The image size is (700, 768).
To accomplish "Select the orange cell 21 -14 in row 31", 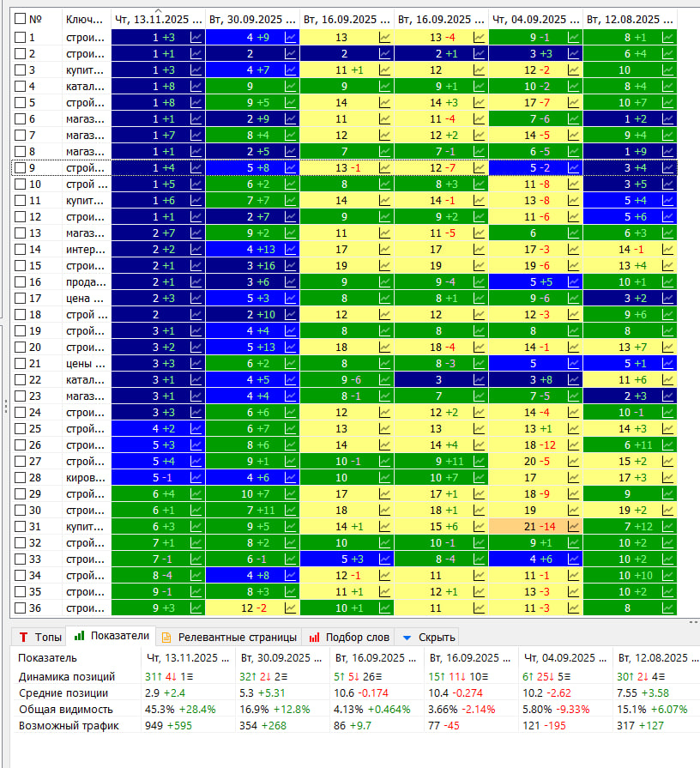I will click(535, 527).
